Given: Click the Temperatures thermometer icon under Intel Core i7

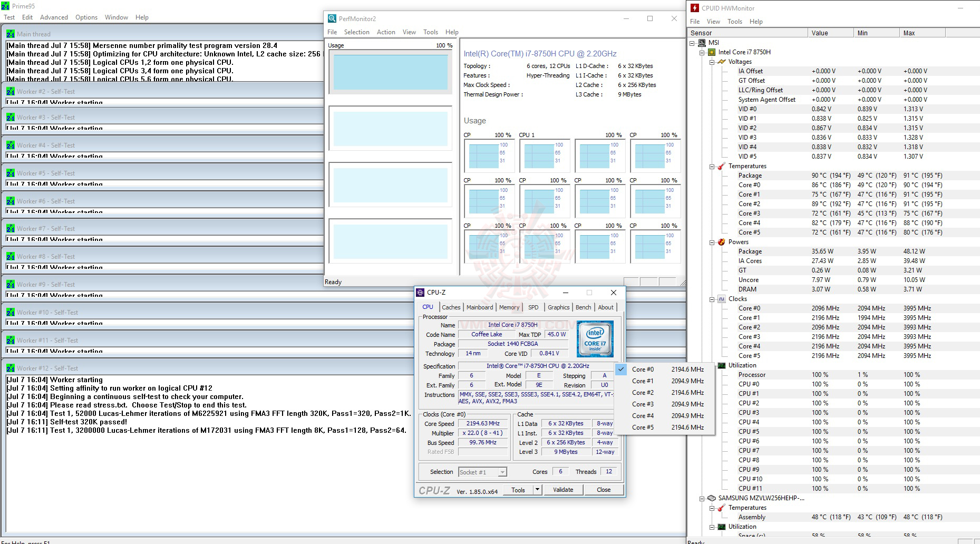Looking at the screenshot, I should coord(722,166).
